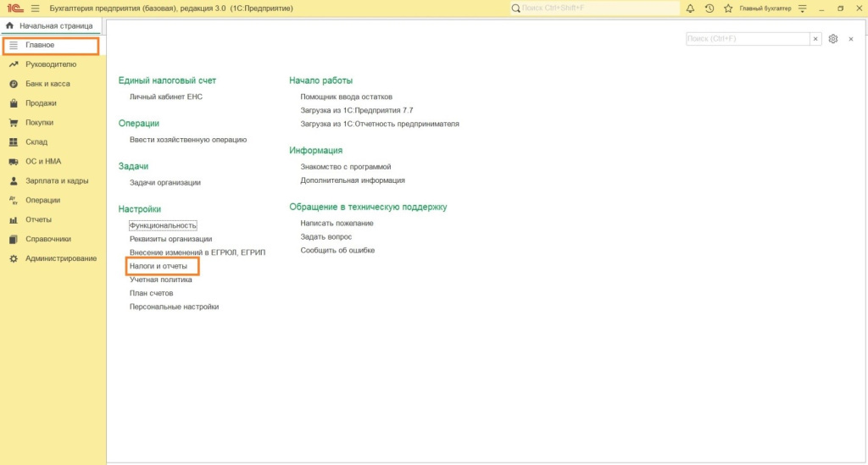Open the Налоги и отчеты link

[x=159, y=266]
